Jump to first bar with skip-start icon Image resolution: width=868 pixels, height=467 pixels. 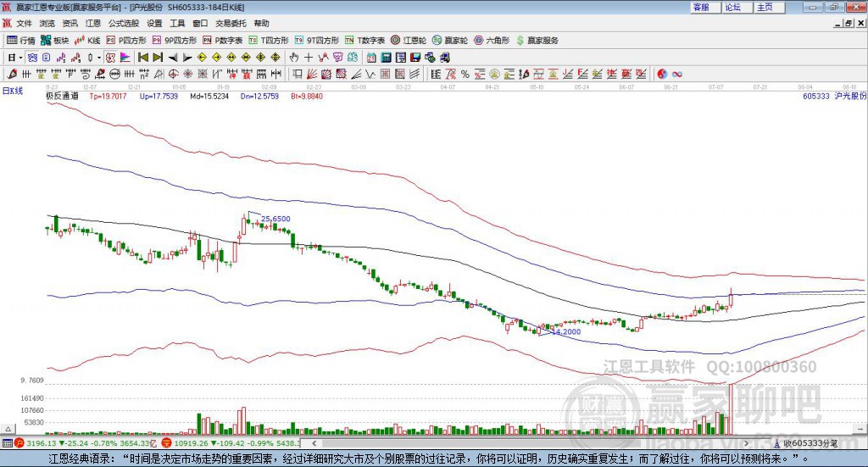tap(142, 58)
